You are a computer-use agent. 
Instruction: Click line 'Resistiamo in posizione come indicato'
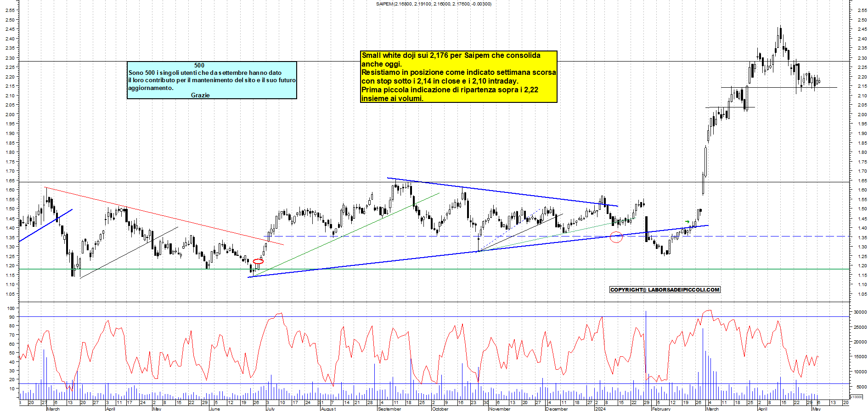point(459,72)
